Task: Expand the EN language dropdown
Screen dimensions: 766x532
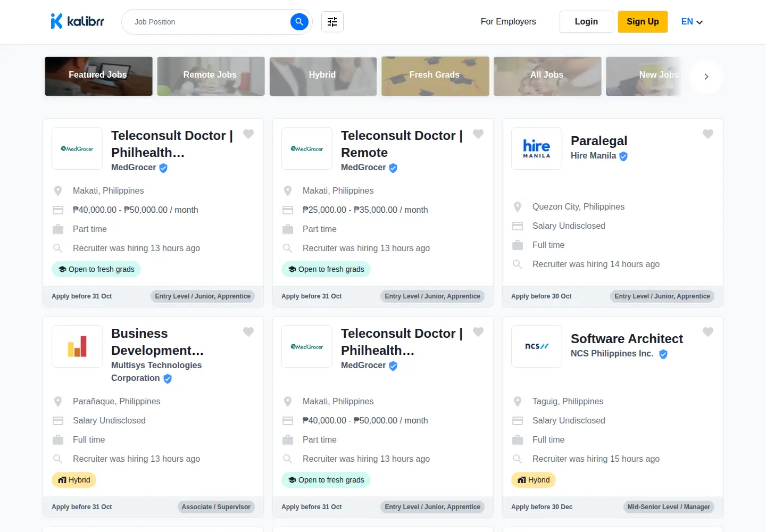Action: pyautogui.click(x=692, y=22)
